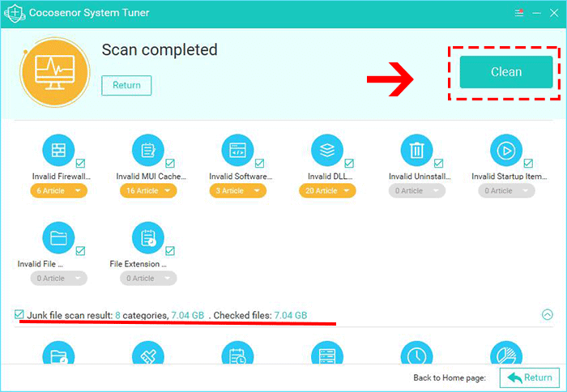The image size is (567, 392).
Task: Open 0 Article dropdown under File Extension
Action: pyautogui.click(x=148, y=278)
